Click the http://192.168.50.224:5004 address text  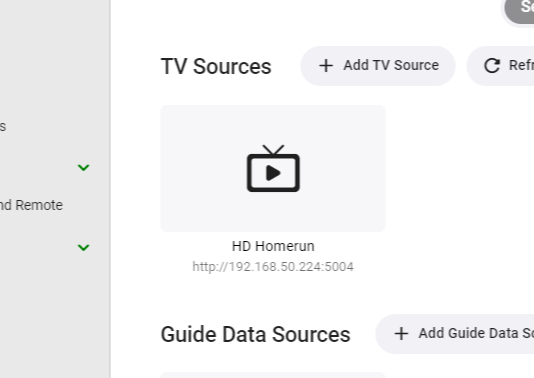pyautogui.click(x=273, y=267)
